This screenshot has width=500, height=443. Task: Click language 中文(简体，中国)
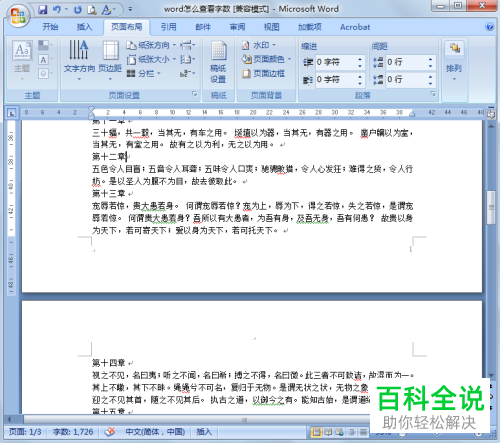click(155, 432)
